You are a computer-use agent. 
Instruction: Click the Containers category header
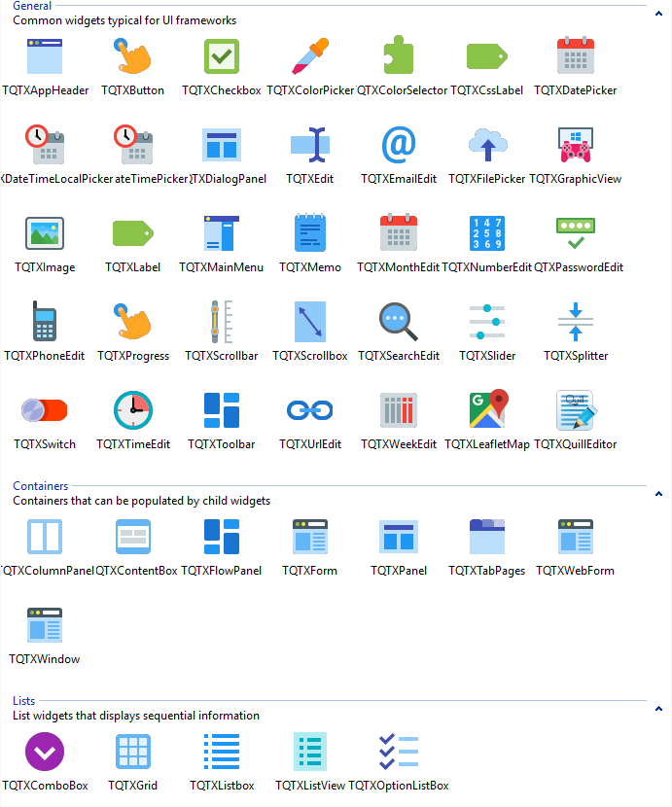[x=40, y=486]
